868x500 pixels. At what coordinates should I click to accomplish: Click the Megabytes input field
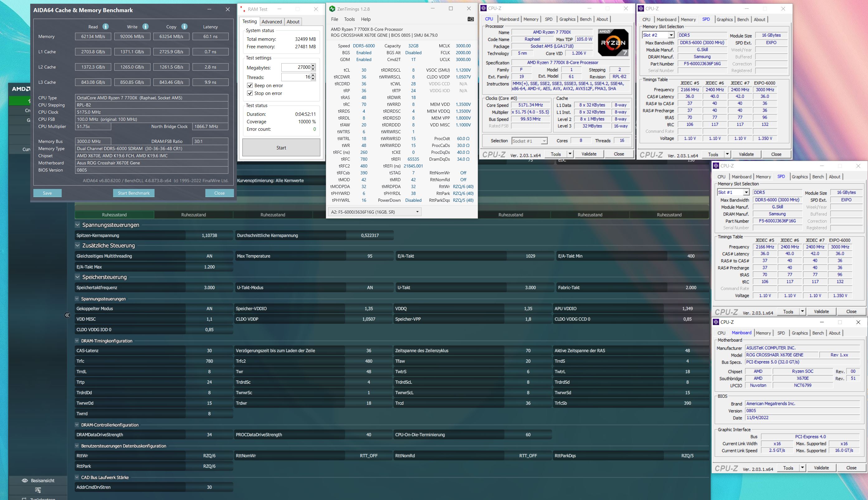[x=296, y=67]
